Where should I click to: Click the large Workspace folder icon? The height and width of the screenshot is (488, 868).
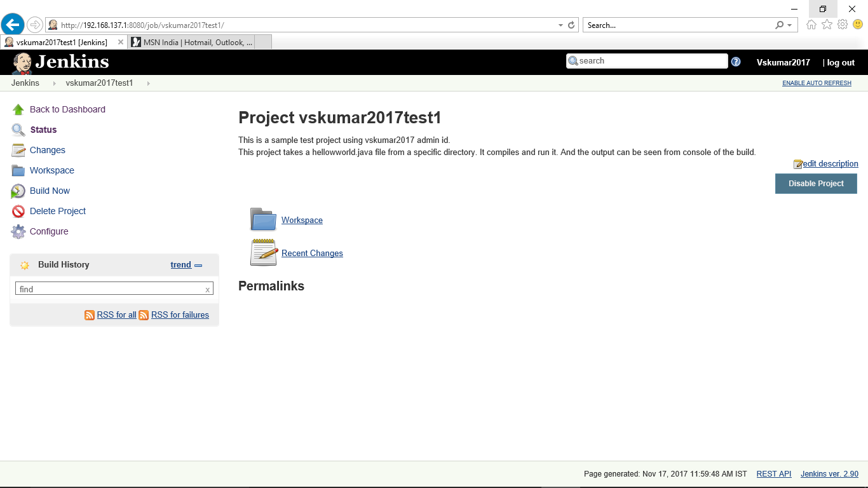click(263, 219)
